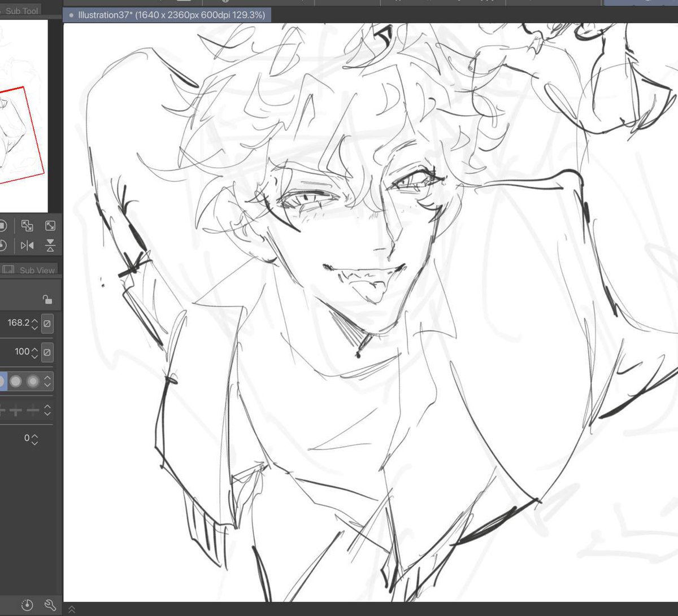Open sub tool detail wrench icon
Viewport: 678px width, 616px height.
50,605
